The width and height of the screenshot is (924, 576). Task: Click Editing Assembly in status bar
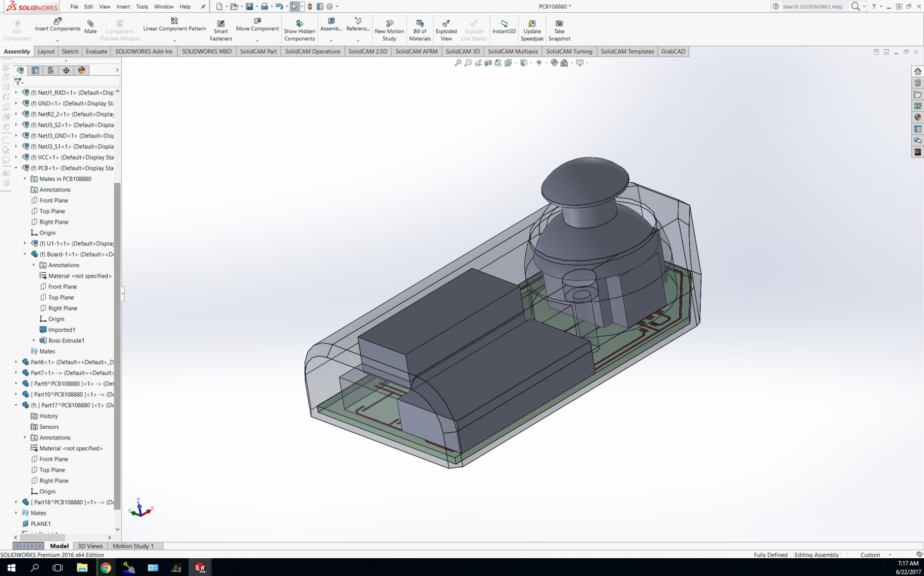pos(816,555)
